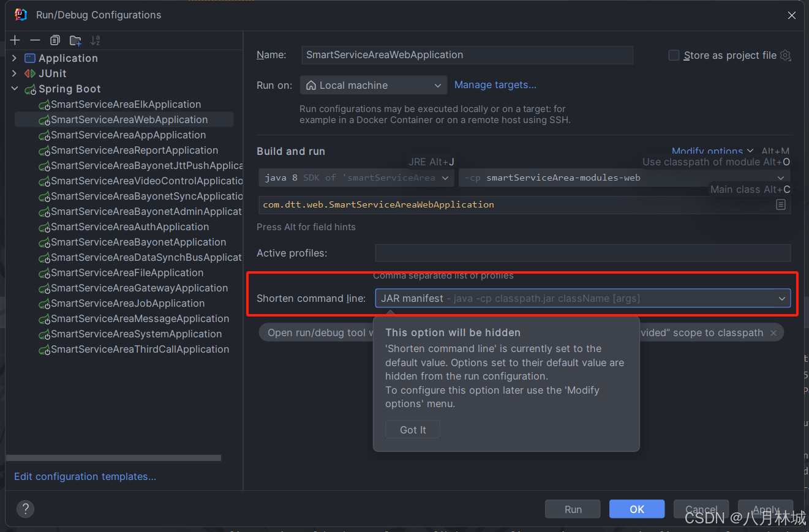Screen dimensions: 809x532
Task: Click the Open run/debug tool window chip
Action: 317,333
